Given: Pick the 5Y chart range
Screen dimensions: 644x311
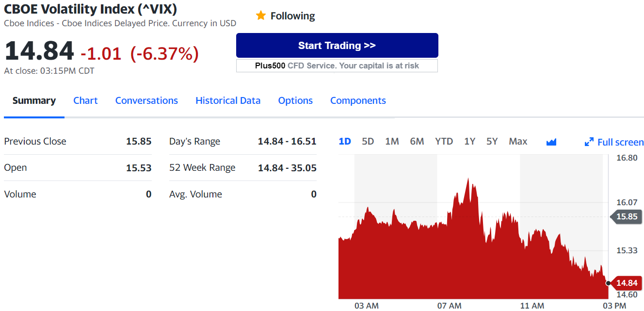Looking at the screenshot, I should coord(492,141).
